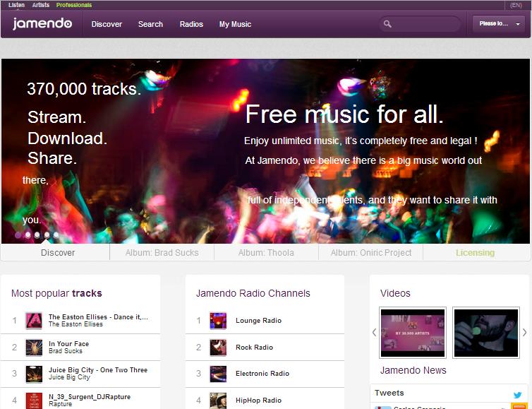
Task: Expand the Please log in dropdown
Action: pyautogui.click(x=498, y=24)
